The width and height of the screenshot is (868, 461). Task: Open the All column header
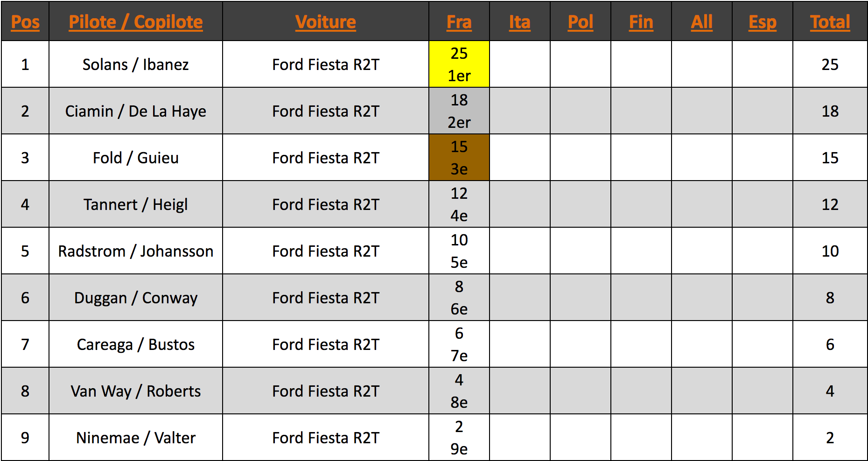[702, 22]
